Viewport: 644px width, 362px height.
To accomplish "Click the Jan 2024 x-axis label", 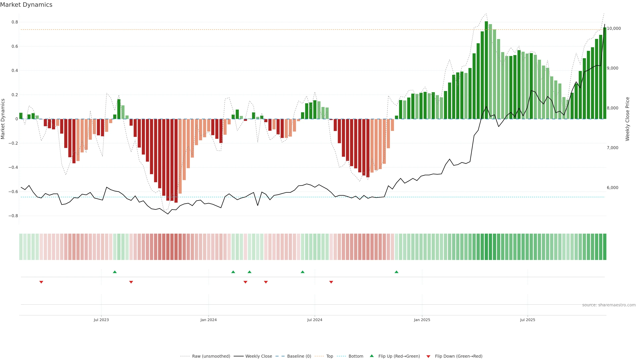I will click(x=208, y=320).
